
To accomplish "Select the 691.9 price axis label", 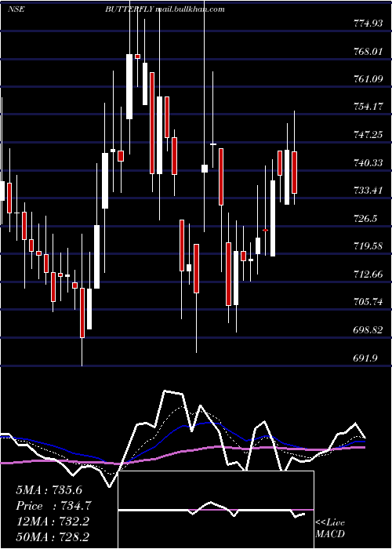I will [365, 358].
